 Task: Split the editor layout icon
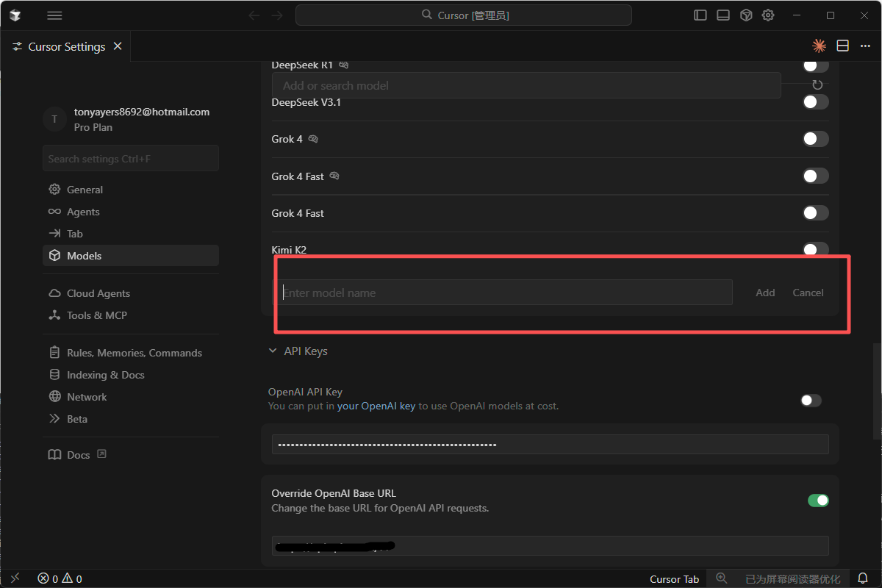[x=843, y=46]
